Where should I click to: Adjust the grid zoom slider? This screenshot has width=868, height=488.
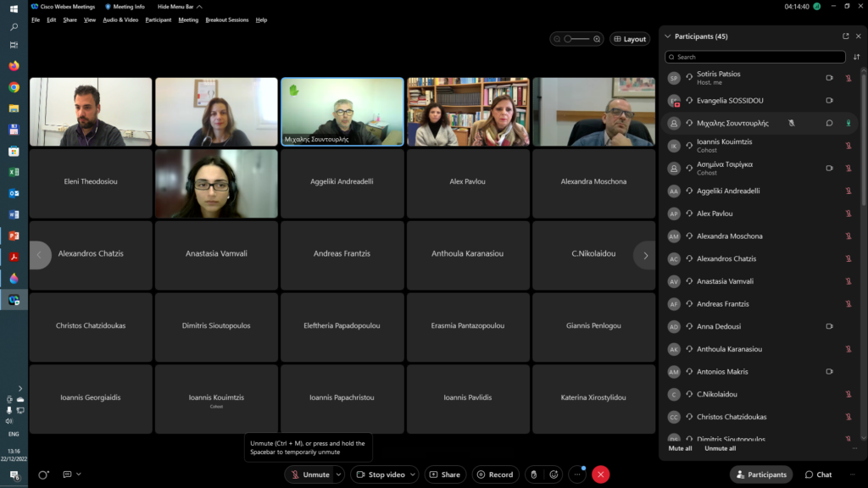click(577, 39)
